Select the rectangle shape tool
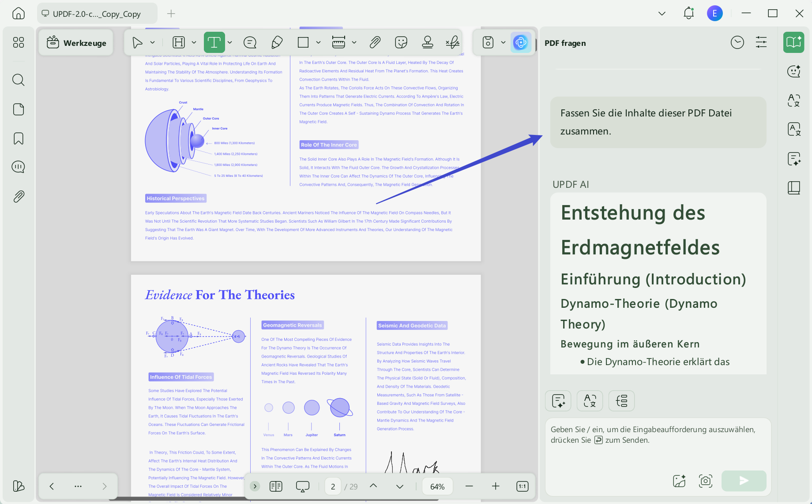 (303, 42)
